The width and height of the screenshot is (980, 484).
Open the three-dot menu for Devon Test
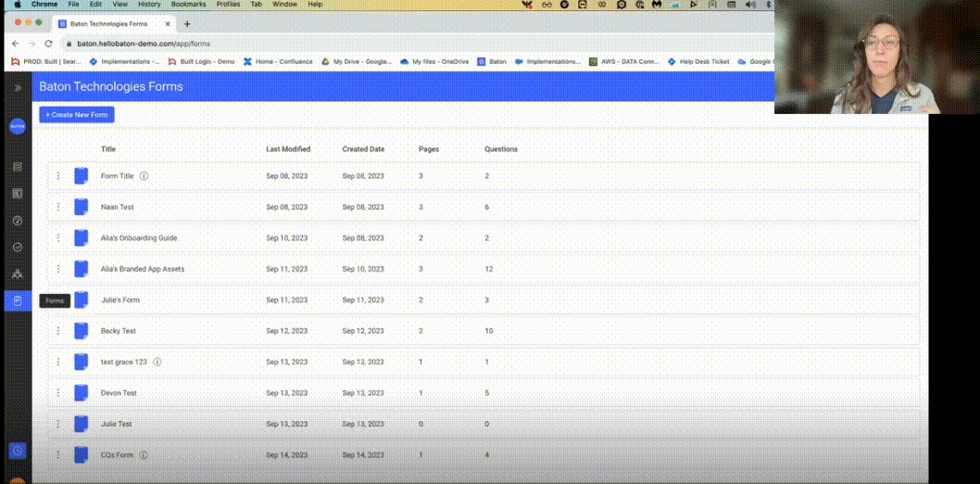pyautogui.click(x=58, y=393)
